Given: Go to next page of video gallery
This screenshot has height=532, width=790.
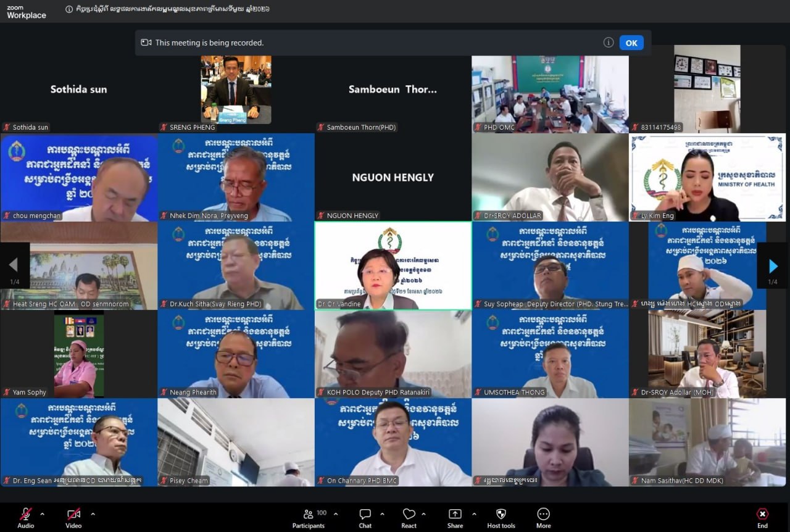Looking at the screenshot, I should click(x=773, y=266).
